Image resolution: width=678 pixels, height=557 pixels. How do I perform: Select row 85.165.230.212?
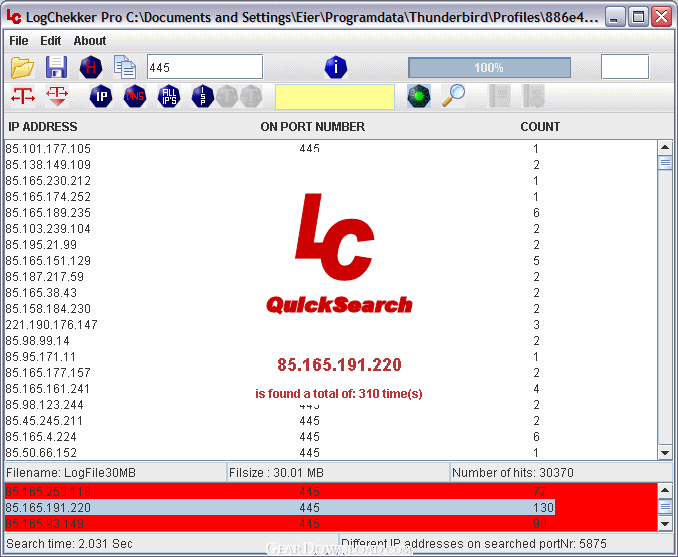[x=331, y=181]
